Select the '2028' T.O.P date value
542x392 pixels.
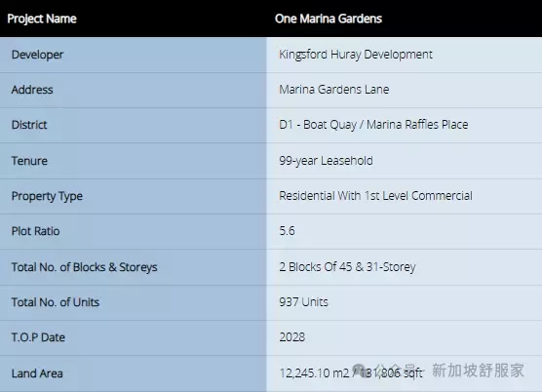pyautogui.click(x=292, y=337)
